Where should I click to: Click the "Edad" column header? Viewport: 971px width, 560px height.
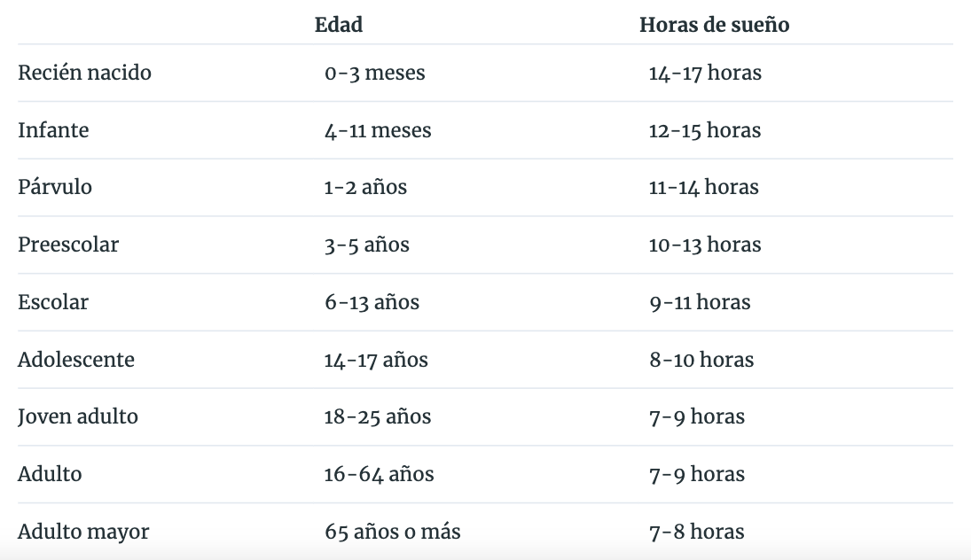pyautogui.click(x=339, y=25)
